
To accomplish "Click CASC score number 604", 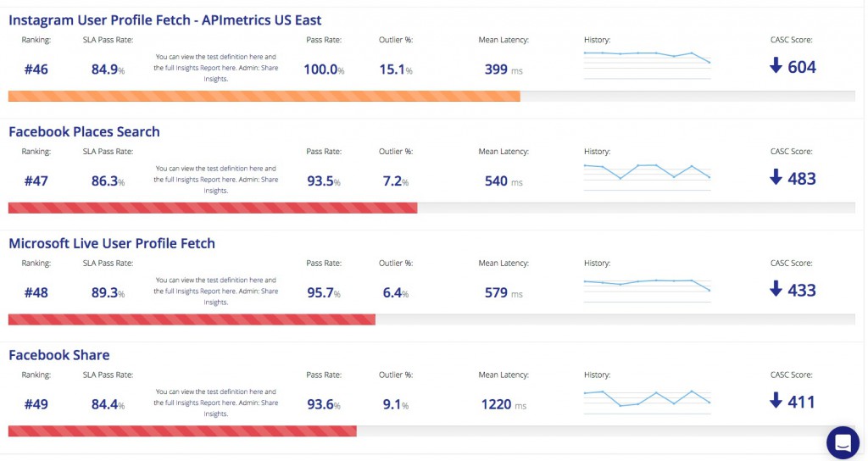I will (x=802, y=67).
